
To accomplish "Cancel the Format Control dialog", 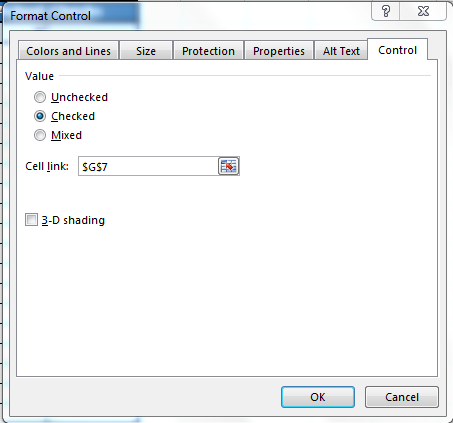I will click(x=402, y=397).
